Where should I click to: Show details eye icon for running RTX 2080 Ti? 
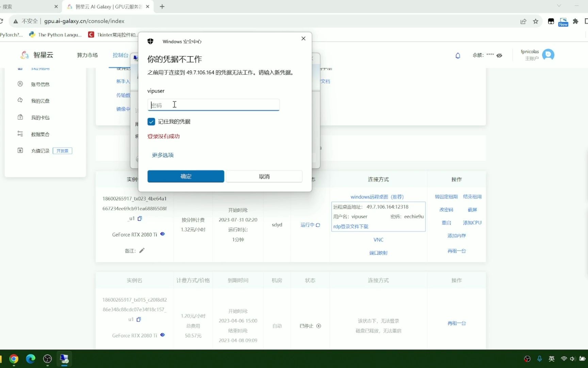[x=163, y=234]
